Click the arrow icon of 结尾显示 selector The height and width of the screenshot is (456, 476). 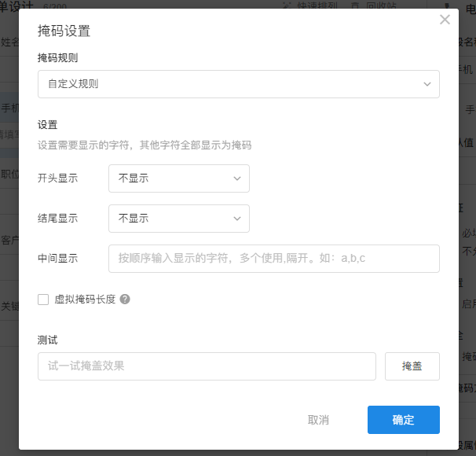237,219
